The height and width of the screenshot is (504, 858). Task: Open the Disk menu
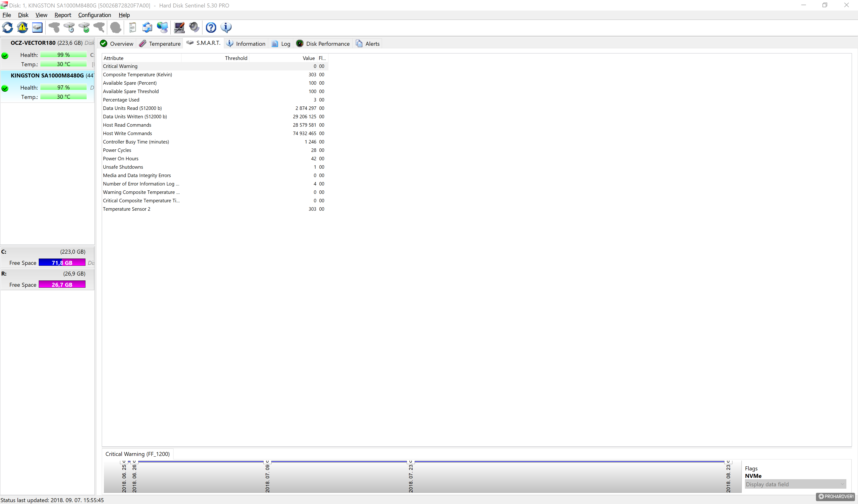[23, 15]
